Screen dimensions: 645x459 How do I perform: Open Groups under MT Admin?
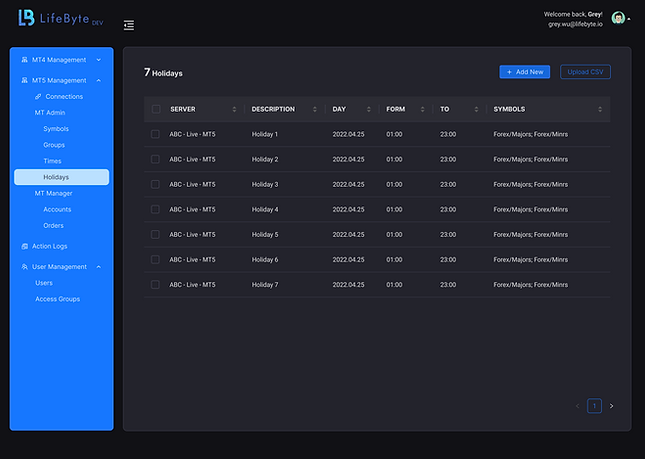[54, 145]
